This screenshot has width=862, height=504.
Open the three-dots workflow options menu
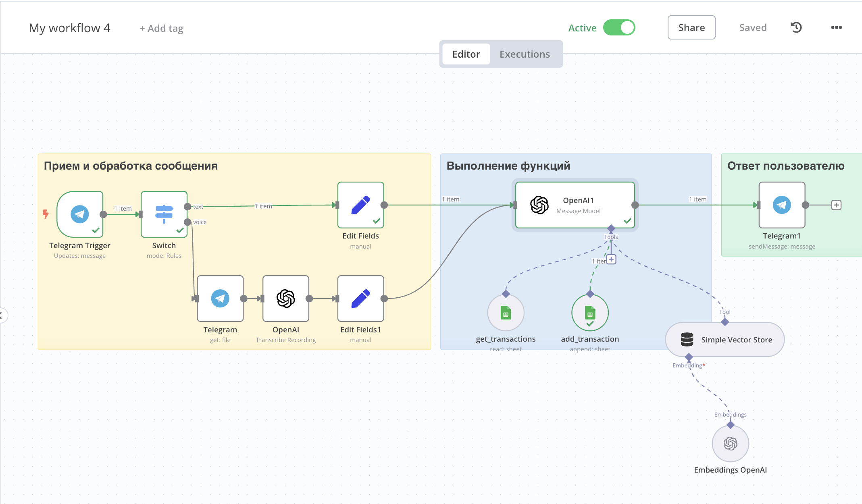tap(837, 27)
